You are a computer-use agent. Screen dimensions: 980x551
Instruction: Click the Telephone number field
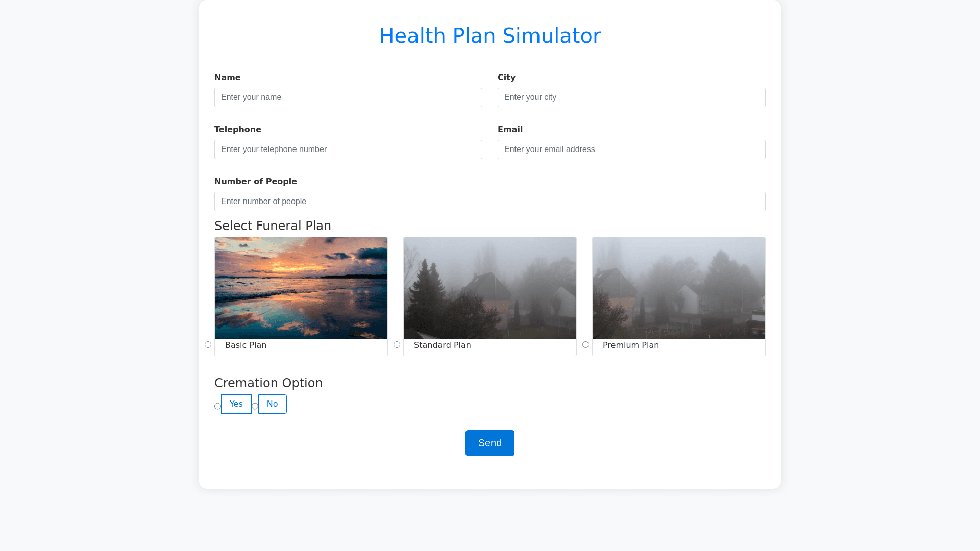click(348, 149)
